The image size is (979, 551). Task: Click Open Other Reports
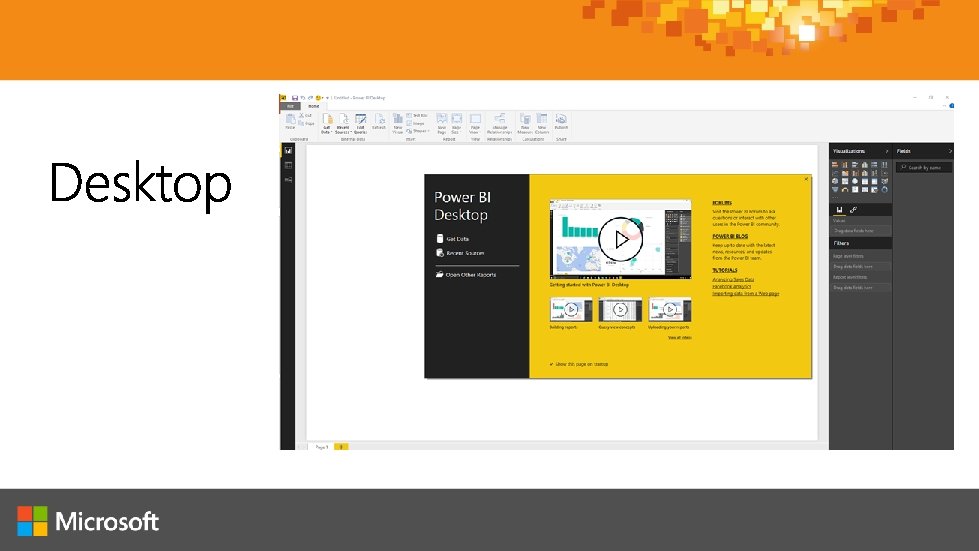tap(466, 275)
